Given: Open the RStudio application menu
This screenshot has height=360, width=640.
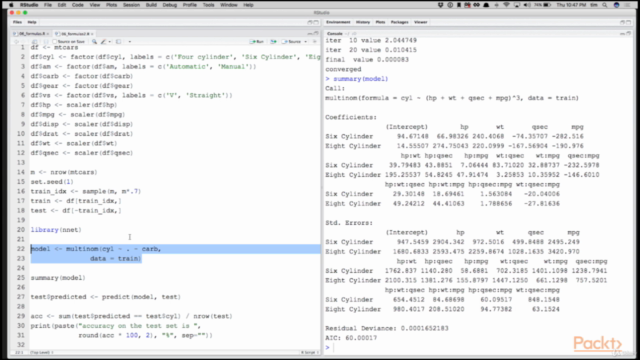Looking at the screenshot, I should point(29,5).
